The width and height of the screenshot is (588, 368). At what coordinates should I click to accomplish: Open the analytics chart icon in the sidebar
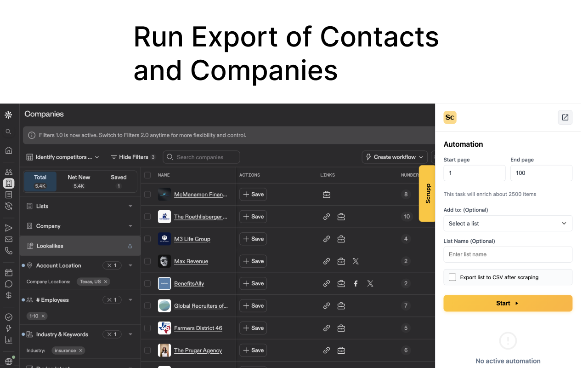click(x=8, y=339)
